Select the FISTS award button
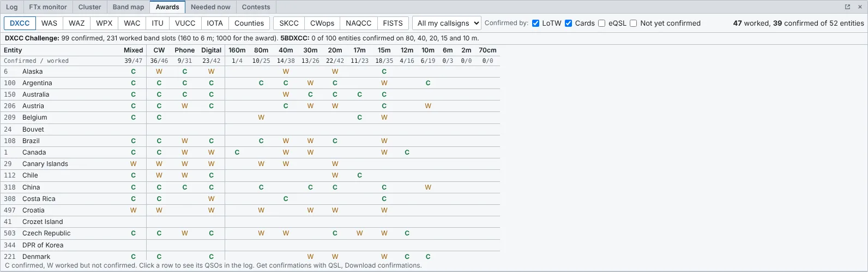 click(393, 23)
